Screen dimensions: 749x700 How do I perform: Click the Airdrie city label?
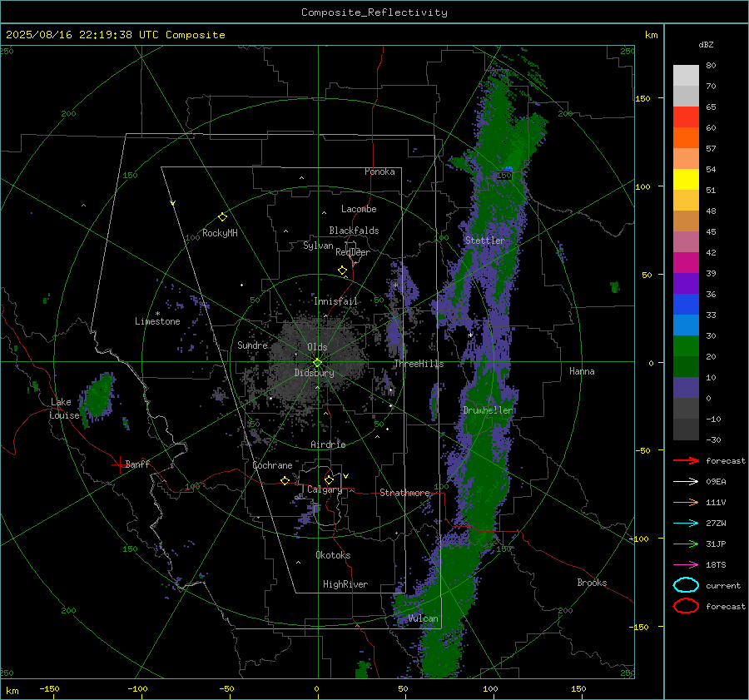(x=328, y=444)
